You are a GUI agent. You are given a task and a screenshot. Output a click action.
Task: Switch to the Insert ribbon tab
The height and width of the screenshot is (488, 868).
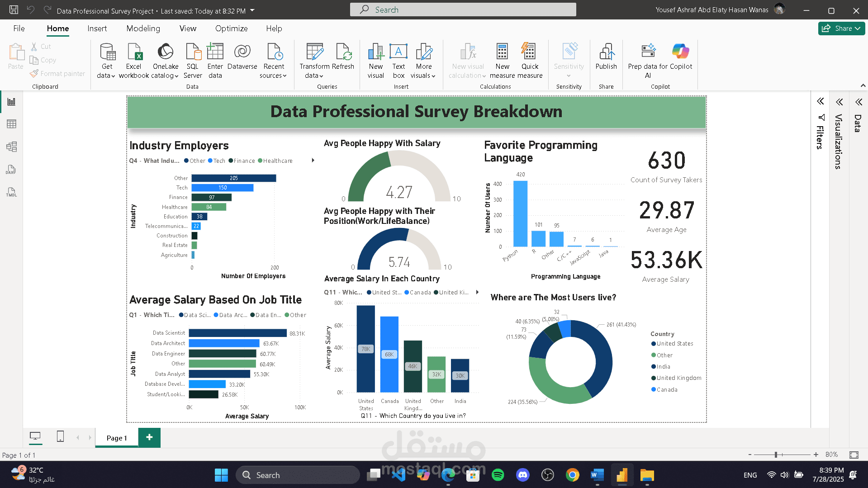click(x=97, y=28)
